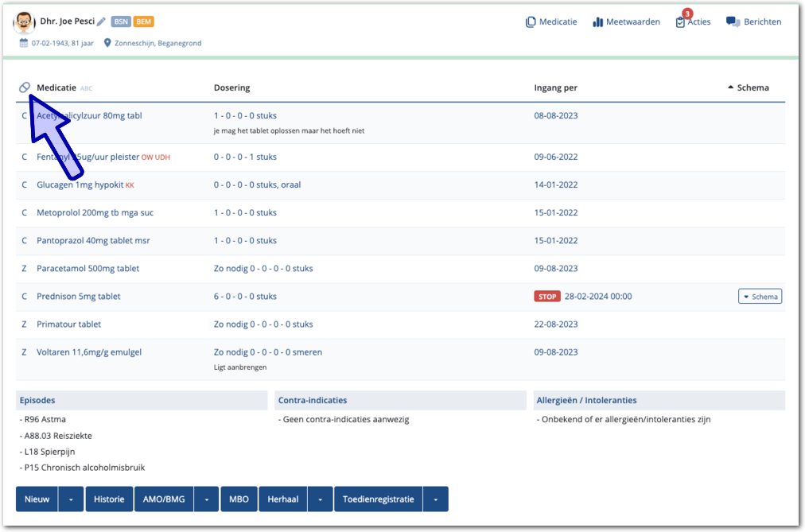Open Medicatie from the top navigation
Image resolution: width=805 pixels, height=532 pixels.
pos(551,22)
